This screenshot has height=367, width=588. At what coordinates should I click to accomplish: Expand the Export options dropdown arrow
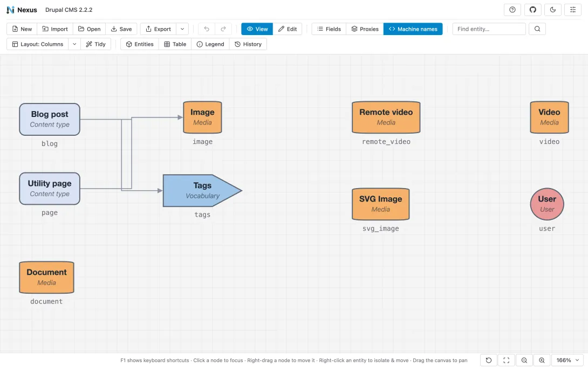[182, 29]
